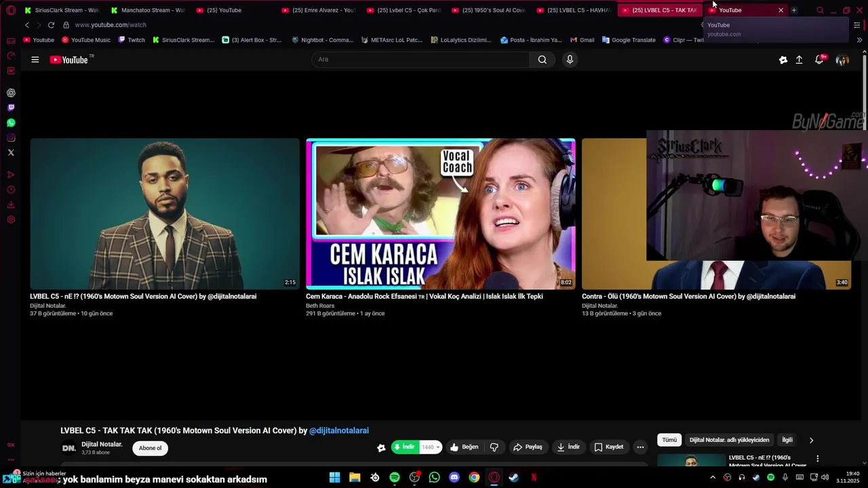Open Spotify from the Windows taskbar

pos(395,478)
